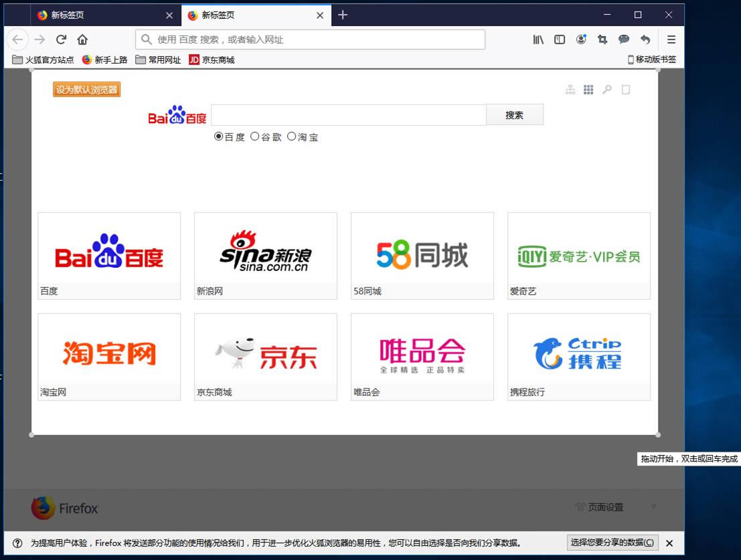Open the 唯品会 site tile
Image resolution: width=741 pixels, height=560 pixels.
click(422, 357)
